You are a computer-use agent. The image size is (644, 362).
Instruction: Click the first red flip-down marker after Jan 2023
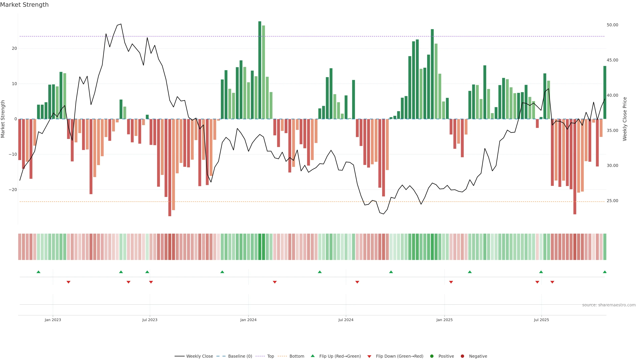pyautogui.click(x=68, y=282)
